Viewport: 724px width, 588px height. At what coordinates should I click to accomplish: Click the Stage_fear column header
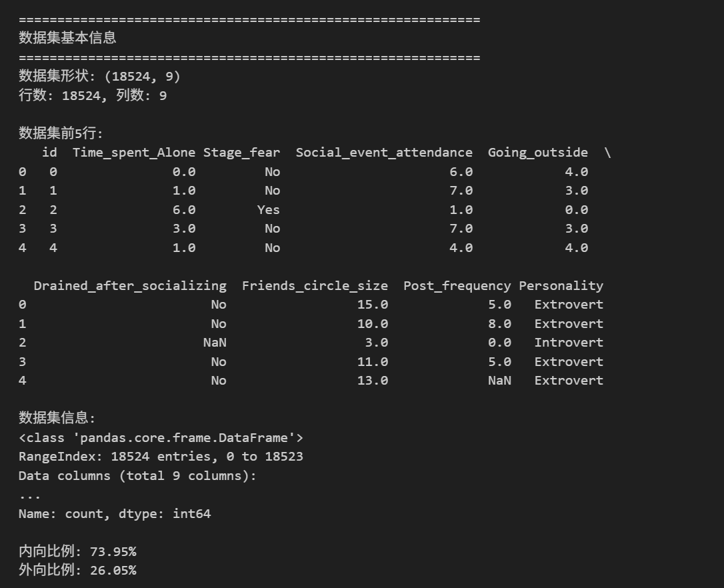241,153
